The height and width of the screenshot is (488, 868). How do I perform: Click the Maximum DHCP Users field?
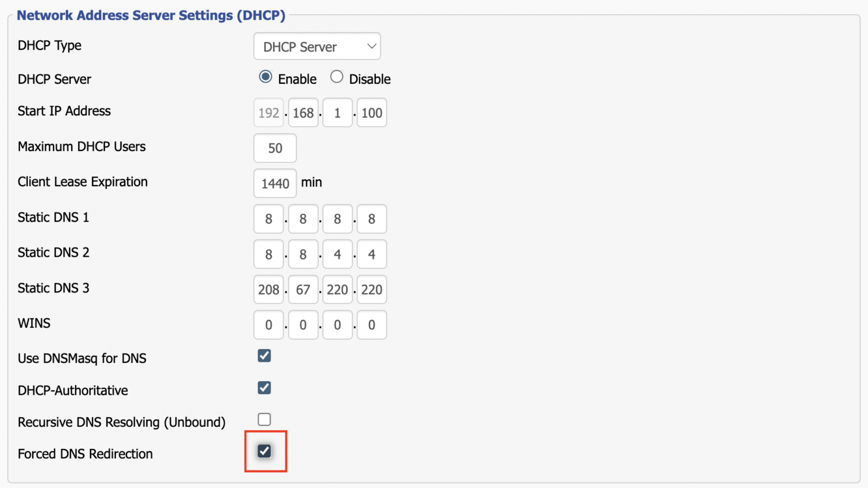(275, 148)
